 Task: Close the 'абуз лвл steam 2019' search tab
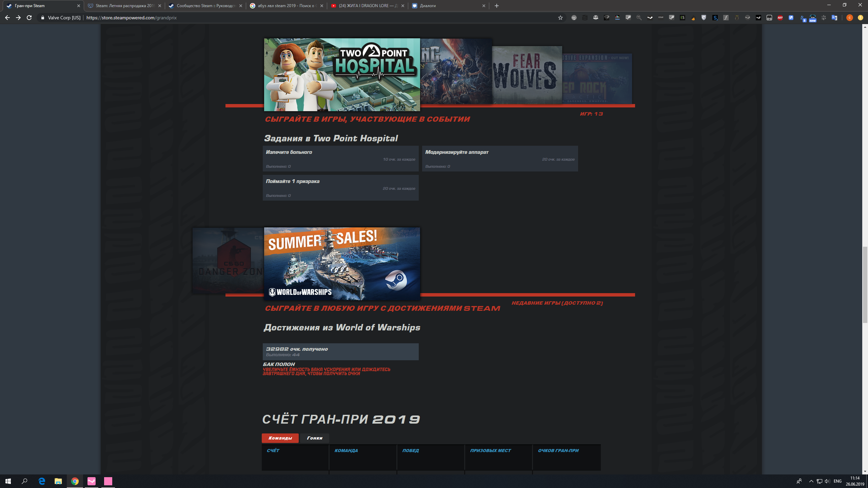[322, 6]
